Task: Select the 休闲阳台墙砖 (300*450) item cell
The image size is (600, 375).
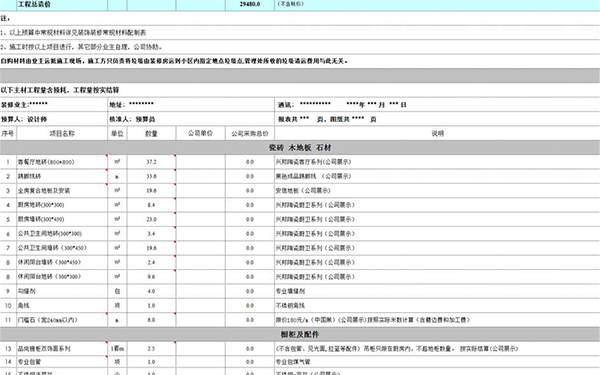Action: pyautogui.click(x=62, y=262)
